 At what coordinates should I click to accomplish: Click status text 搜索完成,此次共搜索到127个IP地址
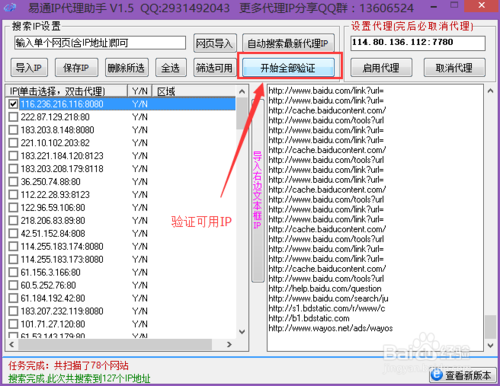[79, 378]
